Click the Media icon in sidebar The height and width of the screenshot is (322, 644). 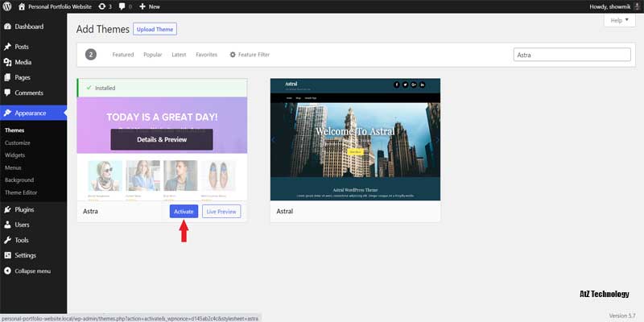click(7, 62)
